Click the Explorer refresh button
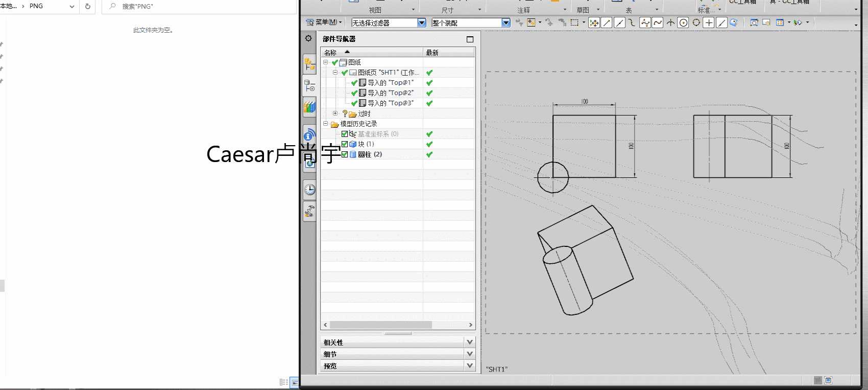This screenshot has width=868, height=390. point(87,7)
